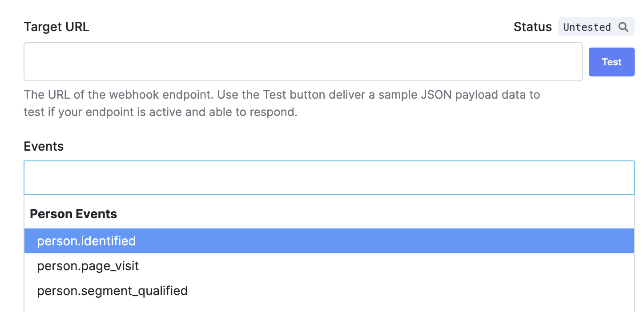This screenshot has width=644, height=312.
Task: Click the Person Events group header
Action: (x=73, y=214)
